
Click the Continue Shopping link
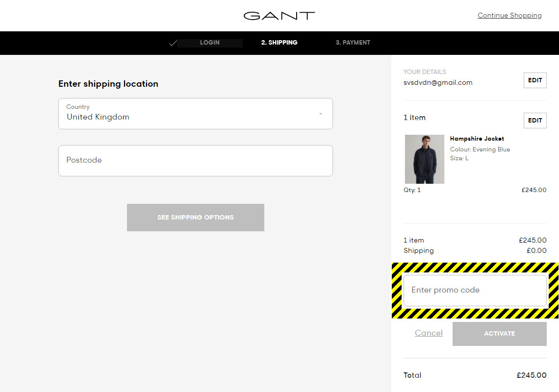(509, 15)
